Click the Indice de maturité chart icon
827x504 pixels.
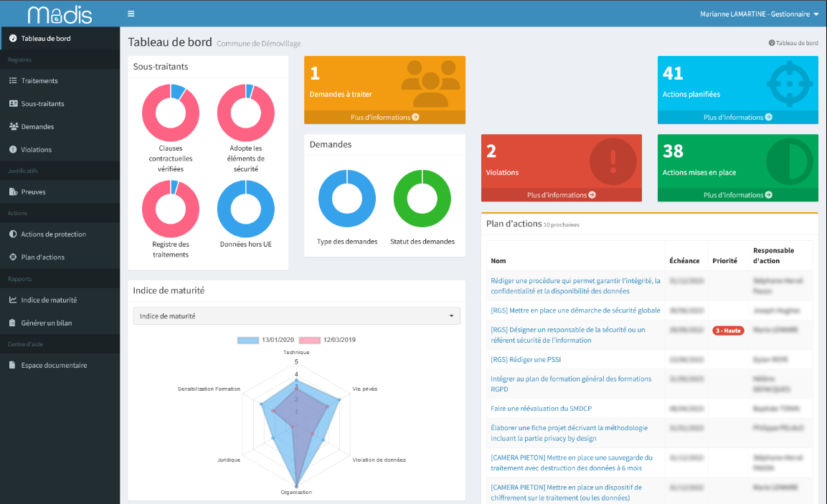click(13, 300)
